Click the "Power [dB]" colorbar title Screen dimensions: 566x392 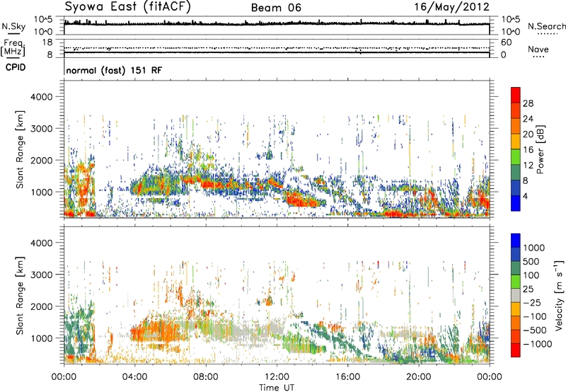point(540,149)
